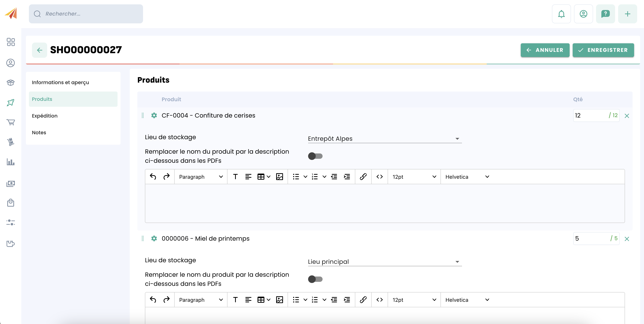Click the notifications bell icon
The image size is (644, 324).
561,14
